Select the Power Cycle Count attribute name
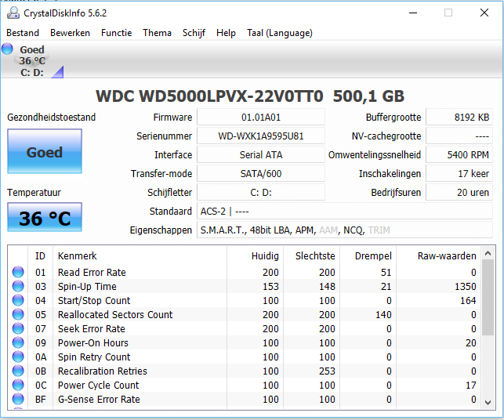Screen dimensions: 504x420 pos(98,386)
